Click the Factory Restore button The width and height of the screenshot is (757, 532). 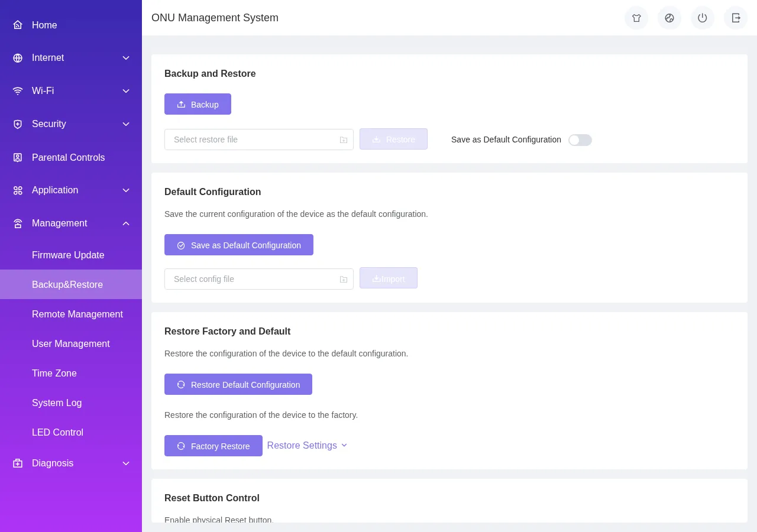click(213, 446)
